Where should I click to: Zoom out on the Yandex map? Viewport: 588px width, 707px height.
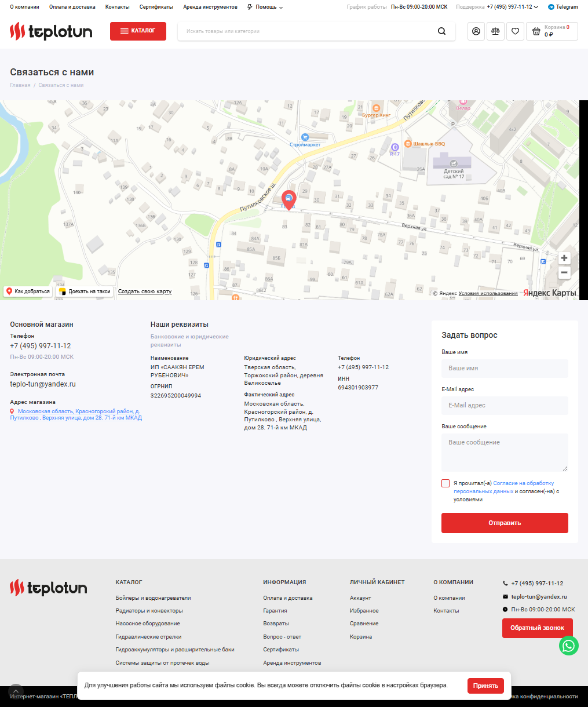tap(564, 272)
